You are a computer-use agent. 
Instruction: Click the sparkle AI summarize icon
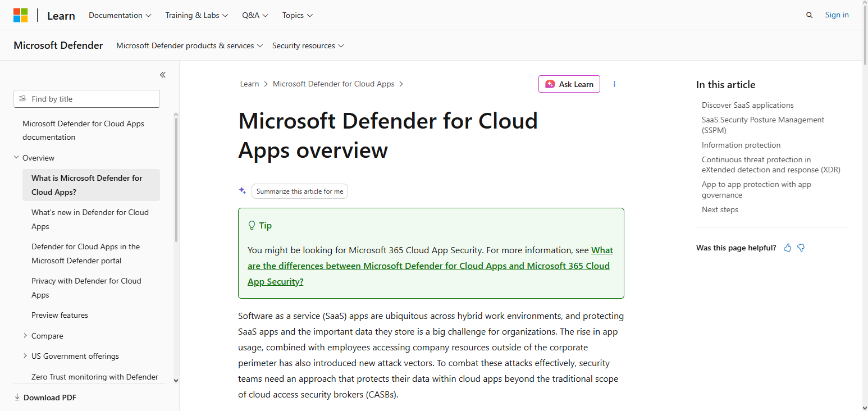(x=243, y=191)
